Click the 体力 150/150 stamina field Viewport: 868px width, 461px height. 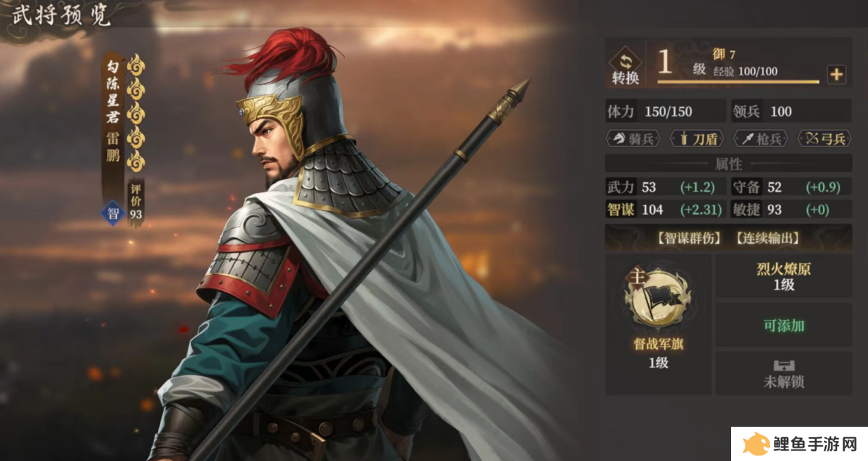point(666,111)
